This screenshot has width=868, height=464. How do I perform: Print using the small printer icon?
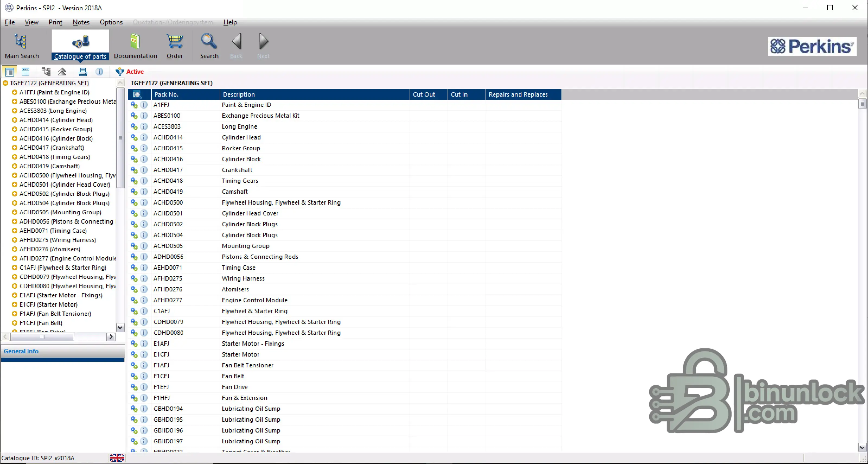[x=83, y=71]
